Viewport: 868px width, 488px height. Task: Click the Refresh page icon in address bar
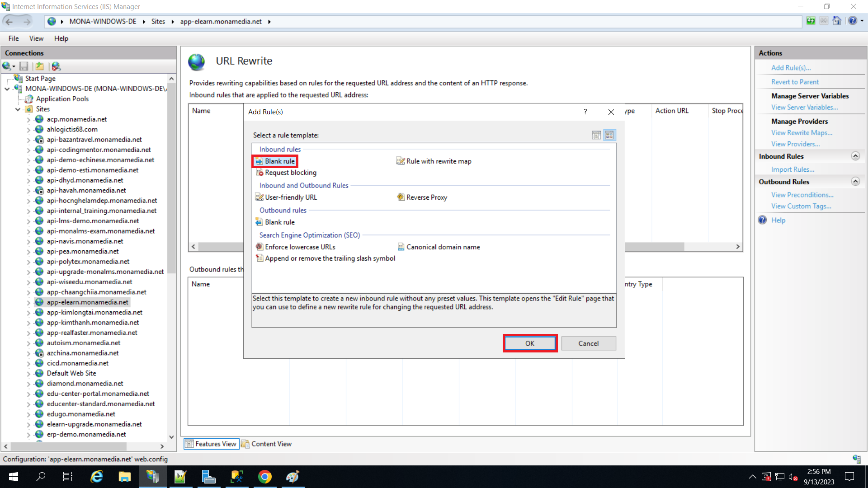pos(811,21)
